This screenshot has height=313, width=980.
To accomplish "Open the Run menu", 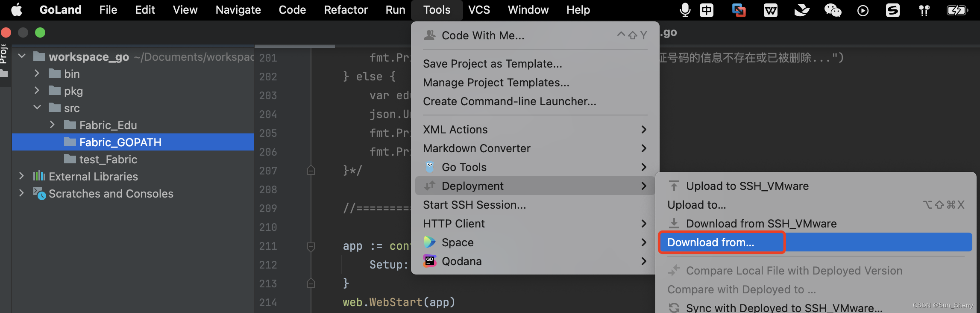I will click(x=395, y=10).
